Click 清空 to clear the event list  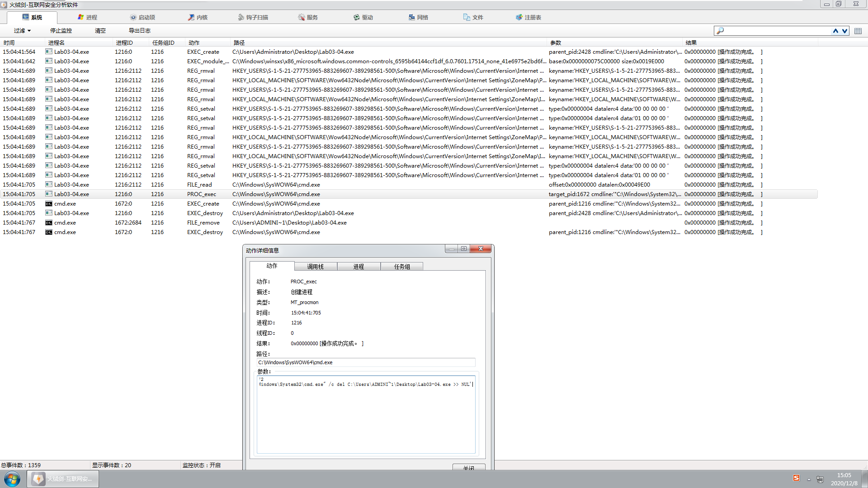(100, 31)
